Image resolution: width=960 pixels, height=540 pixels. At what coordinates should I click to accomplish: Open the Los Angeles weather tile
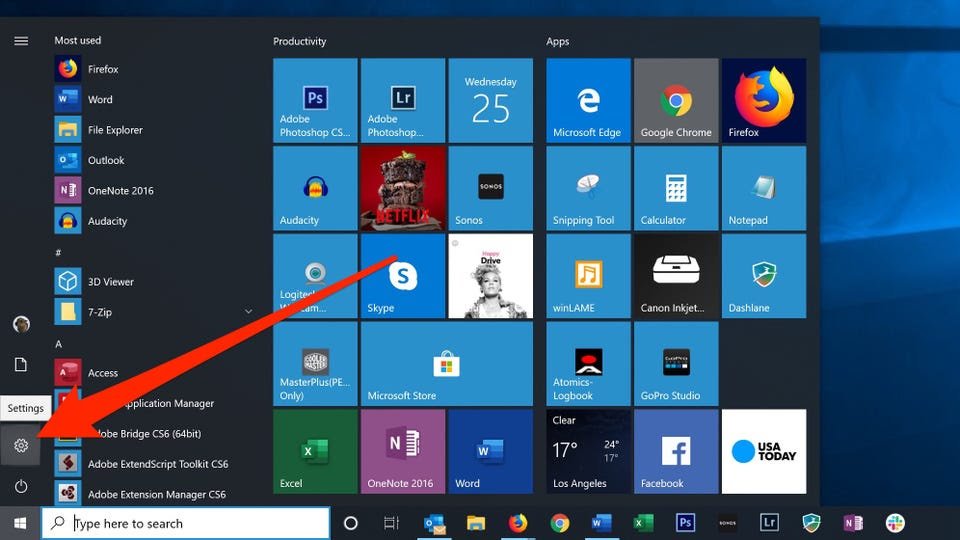coord(588,451)
